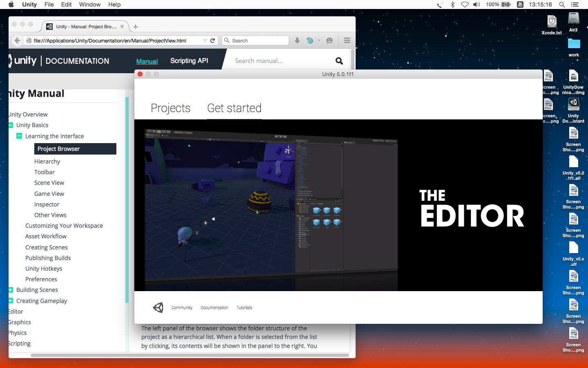Screen dimensions: 588x368
Task: Click the chat bubble icon in the Firefox toolbar
Action: coord(330,40)
